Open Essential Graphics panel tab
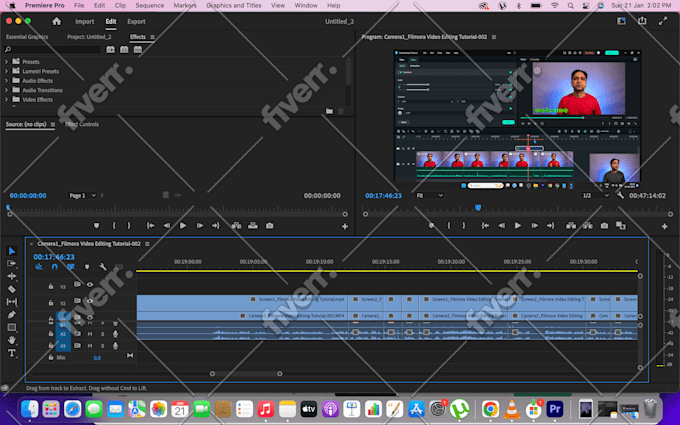The image size is (680, 425). tap(27, 37)
